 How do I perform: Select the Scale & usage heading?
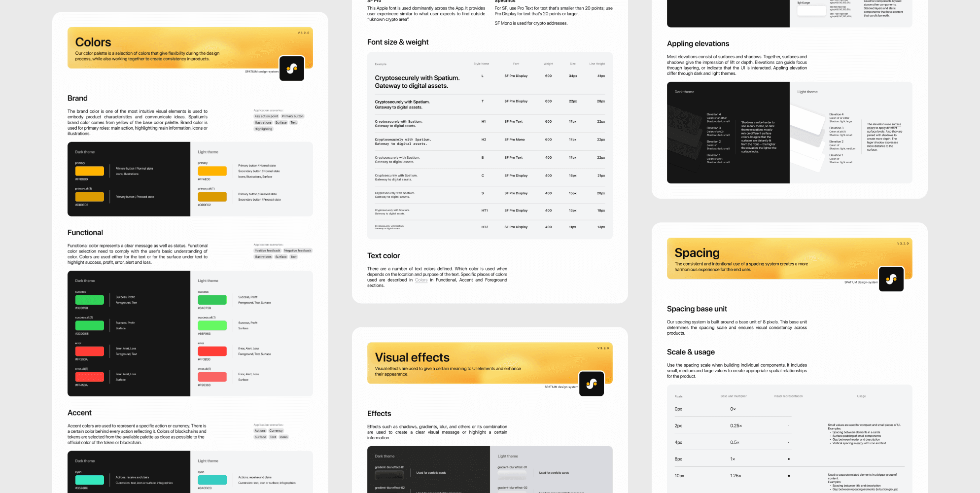point(691,352)
